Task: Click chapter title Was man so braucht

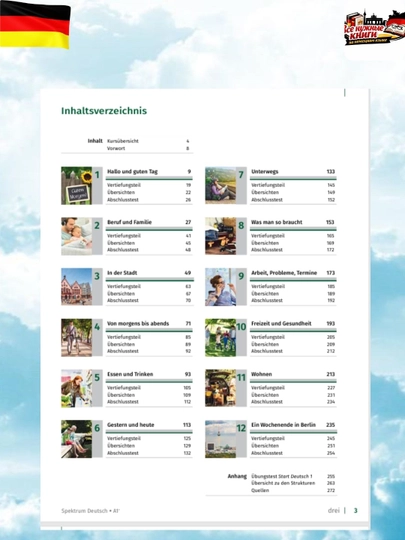Action: [x=277, y=222]
